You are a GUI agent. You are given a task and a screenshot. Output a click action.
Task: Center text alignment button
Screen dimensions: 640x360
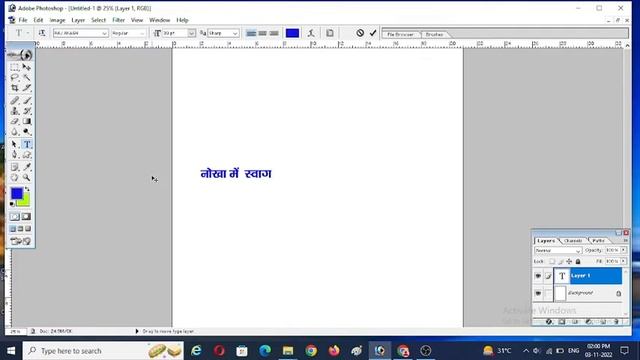(x=262, y=33)
